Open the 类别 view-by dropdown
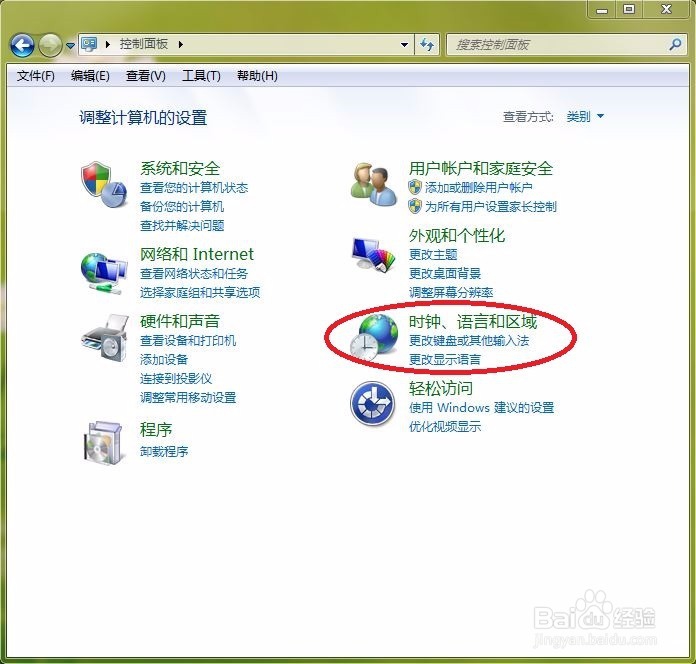The height and width of the screenshot is (664, 696). point(585,116)
